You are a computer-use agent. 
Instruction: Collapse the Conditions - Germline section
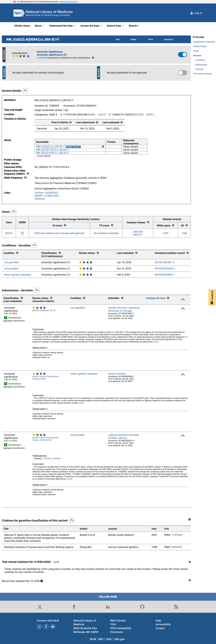(x=35, y=245)
